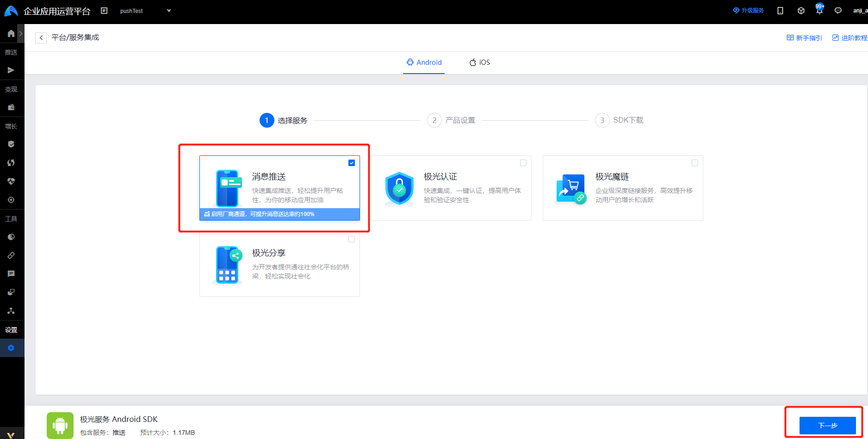The width and height of the screenshot is (868, 439).
Task: Click the back arrow beside 平台/服务集成
Action: tap(41, 37)
